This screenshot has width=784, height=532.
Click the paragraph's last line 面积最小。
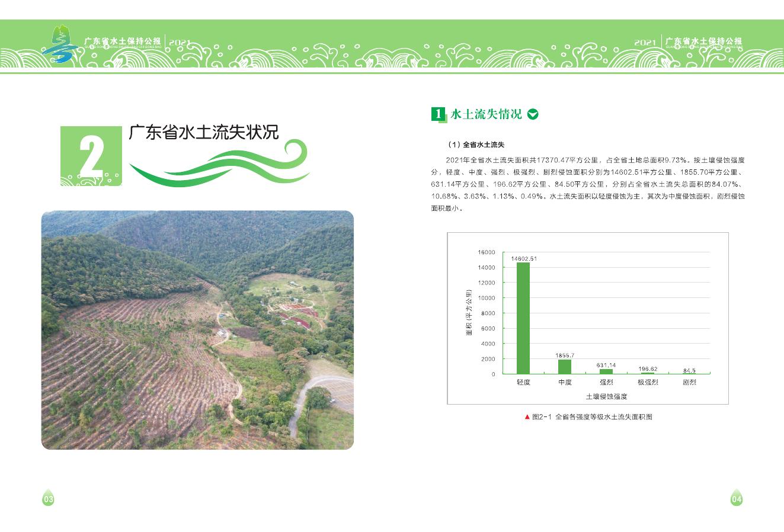coord(448,209)
